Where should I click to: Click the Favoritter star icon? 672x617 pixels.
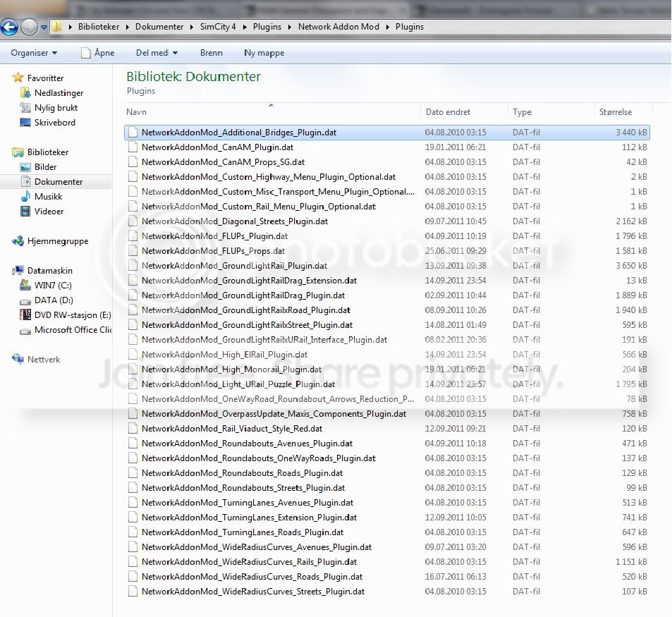point(18,78)
